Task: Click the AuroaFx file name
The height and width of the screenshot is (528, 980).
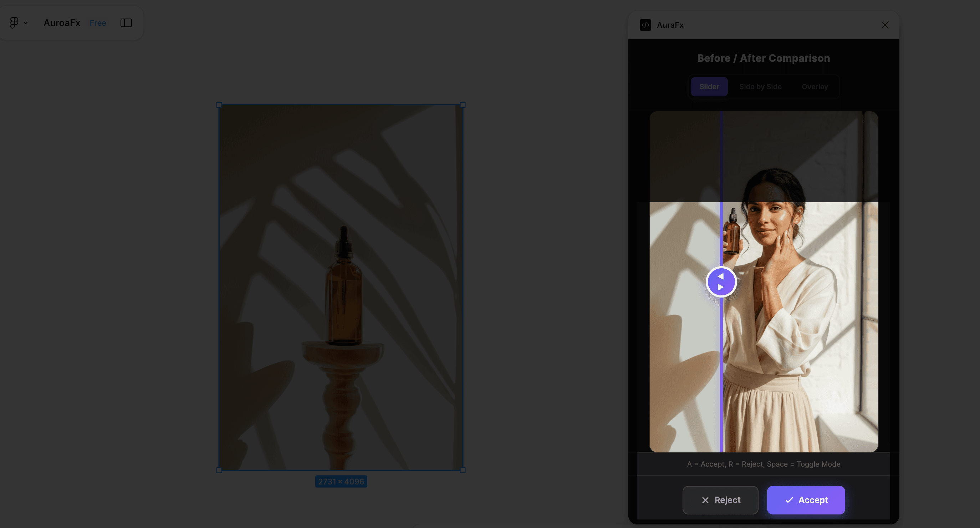Action: 62,23
